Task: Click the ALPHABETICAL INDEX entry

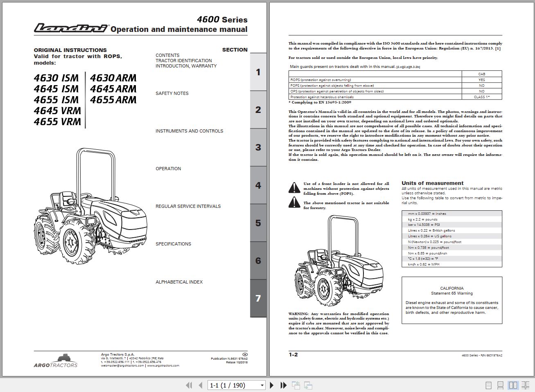Action: [179, 282]
